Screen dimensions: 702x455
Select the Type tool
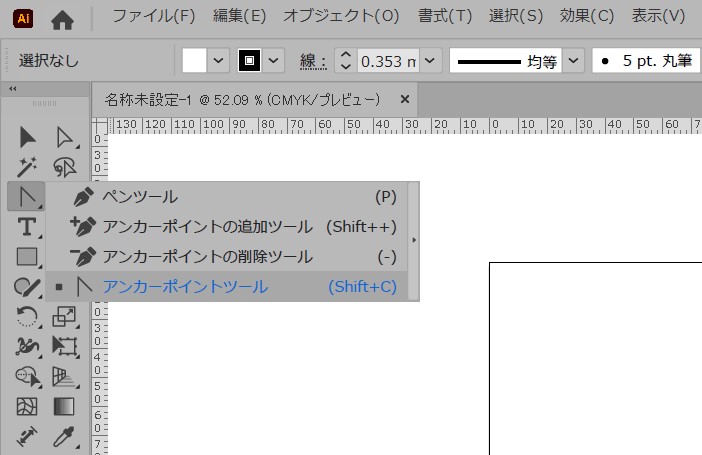coord(27,227)
